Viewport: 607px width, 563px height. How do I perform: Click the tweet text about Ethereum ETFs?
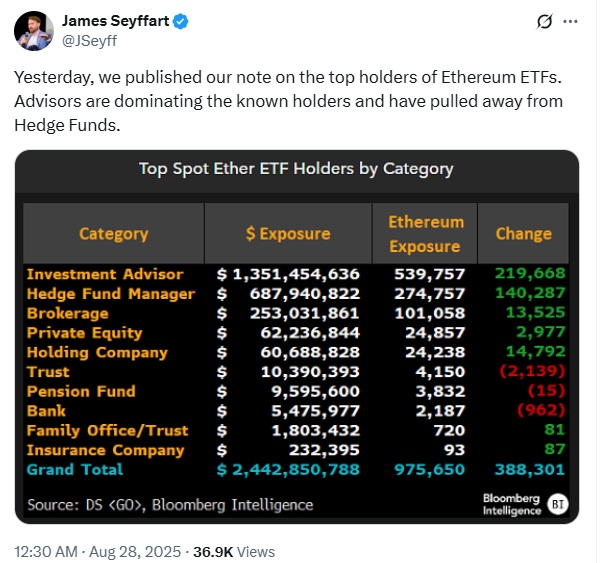click(x=288, y=101)
